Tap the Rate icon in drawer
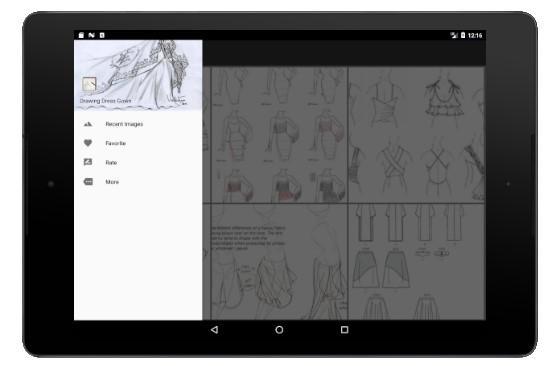This screenshot has width=544, height=366. click(x=88, y=162)
